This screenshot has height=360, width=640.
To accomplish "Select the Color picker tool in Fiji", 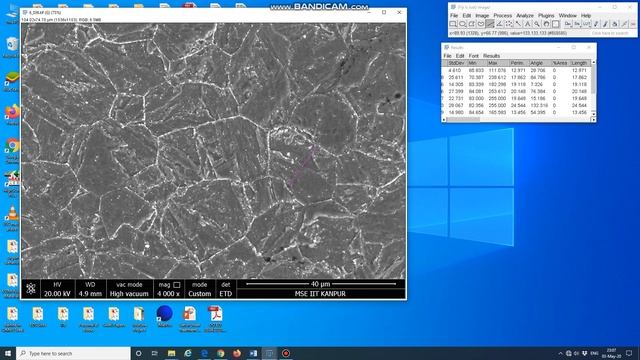I will (x=556, y=24).
